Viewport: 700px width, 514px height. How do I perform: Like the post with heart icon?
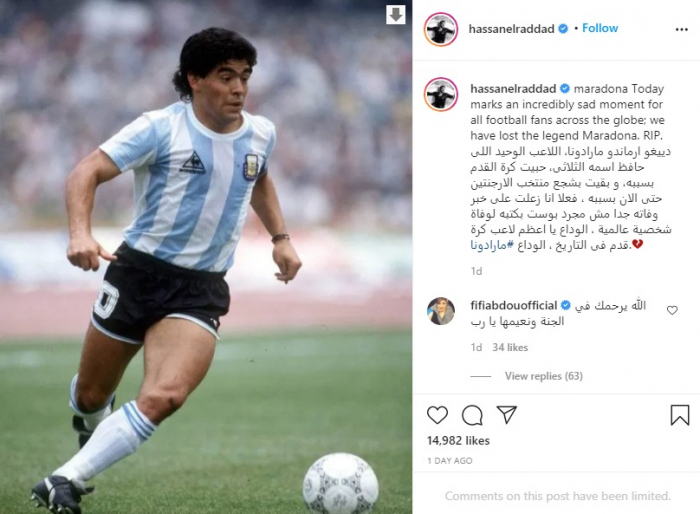click(x=438, y=415)
